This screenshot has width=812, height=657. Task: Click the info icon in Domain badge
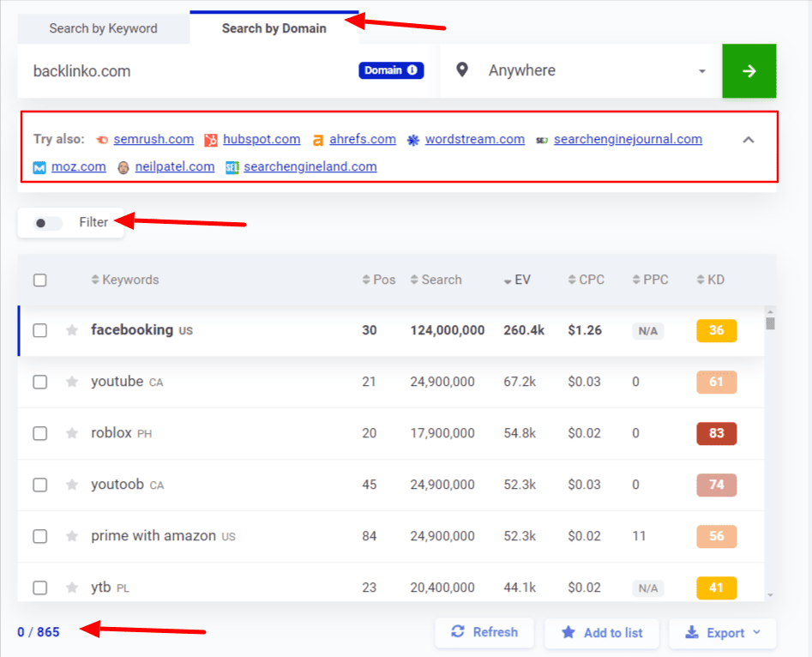412,70
